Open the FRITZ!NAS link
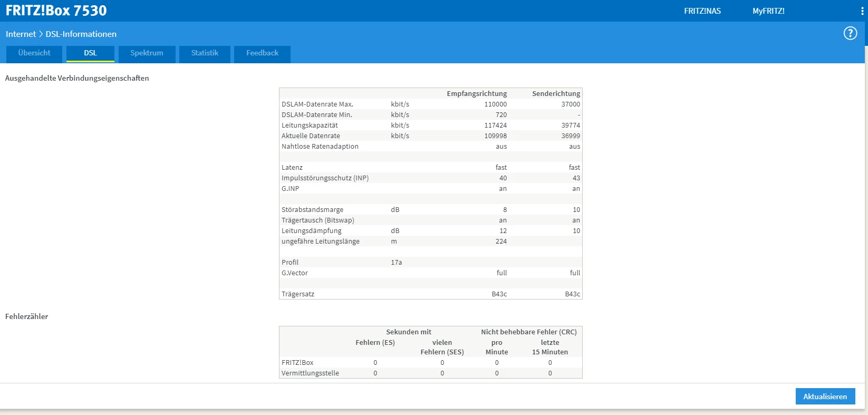This screenshot has height=415, width=868. pos(702,11)
